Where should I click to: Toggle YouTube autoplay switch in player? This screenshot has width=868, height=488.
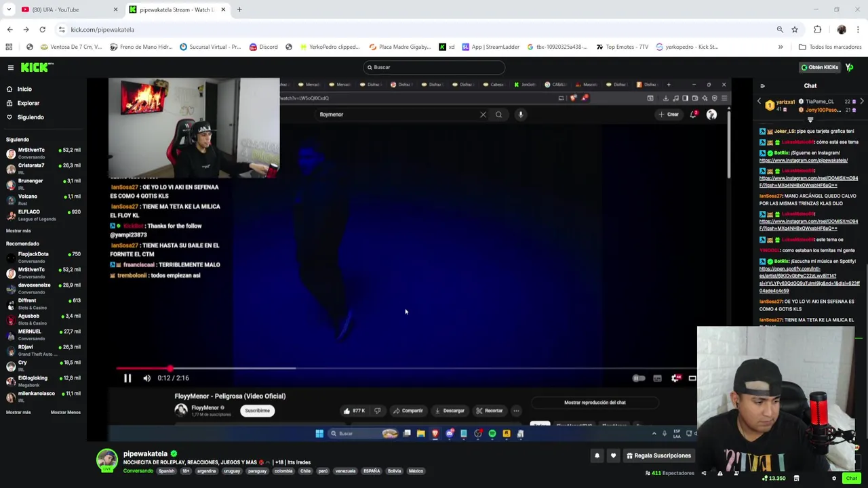click(638, 378)
